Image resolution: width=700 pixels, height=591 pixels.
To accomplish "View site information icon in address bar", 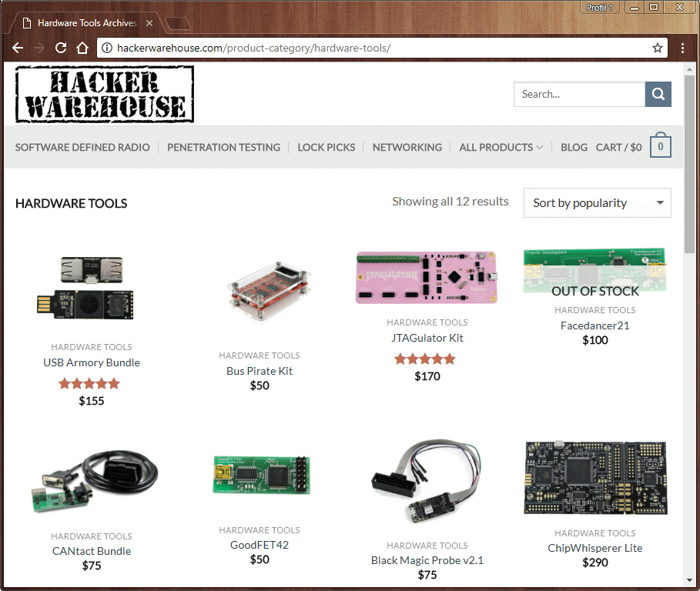I will click(107, 48).
